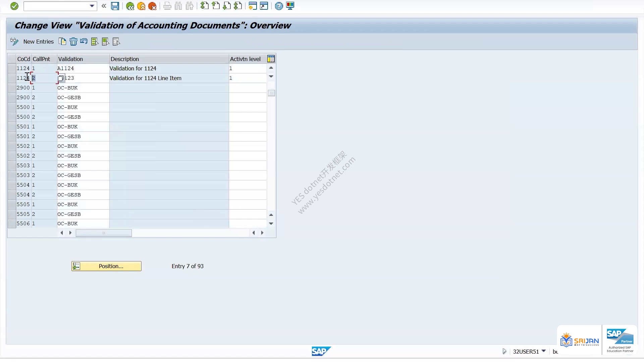Viewport: 644px width, 362px height.
Task: Select the row of 5501 OC-BUK
Action: (x=12, y=127)
